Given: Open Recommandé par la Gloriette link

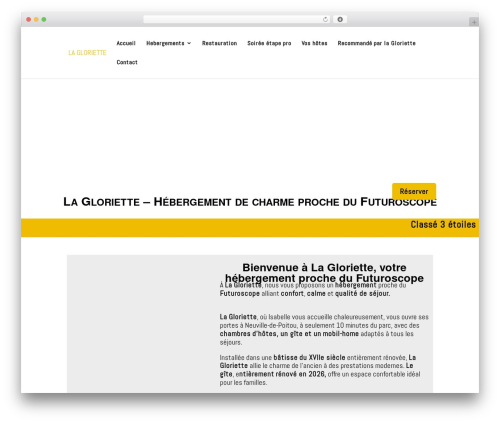Looking at the screenshot, I should click(x=376, y=43).
